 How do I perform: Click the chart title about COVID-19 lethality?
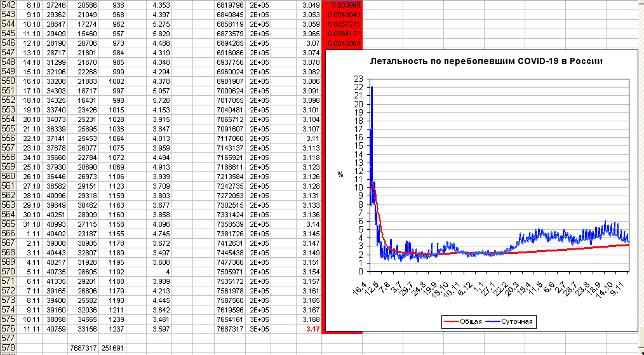click(x=486, y=62)
